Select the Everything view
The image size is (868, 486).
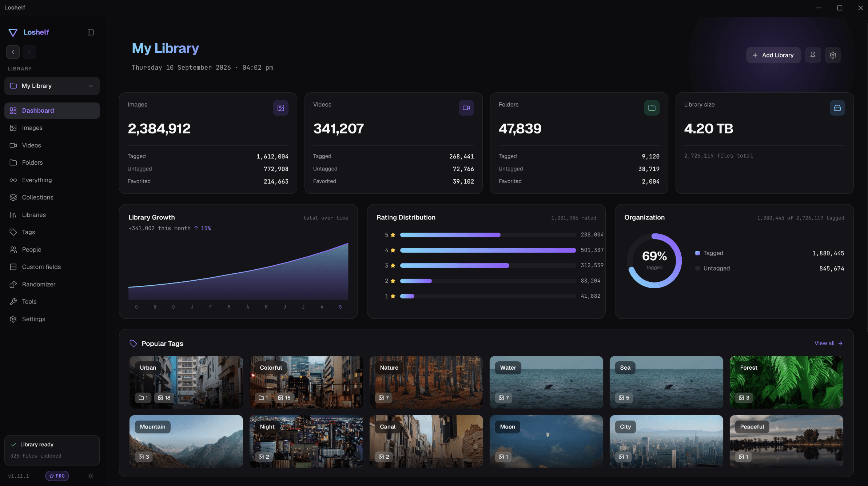click(x=52, y=180)
